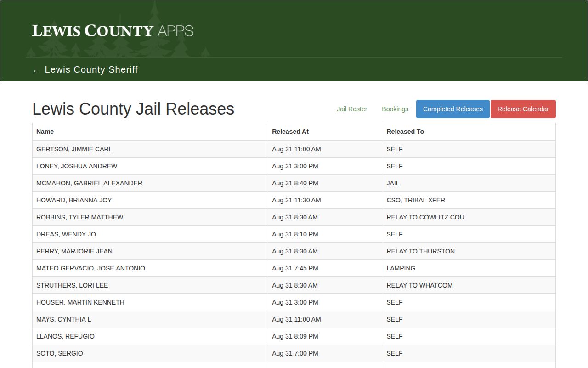Click the Lewis County Jail Releases heading

tap(133, 109)
